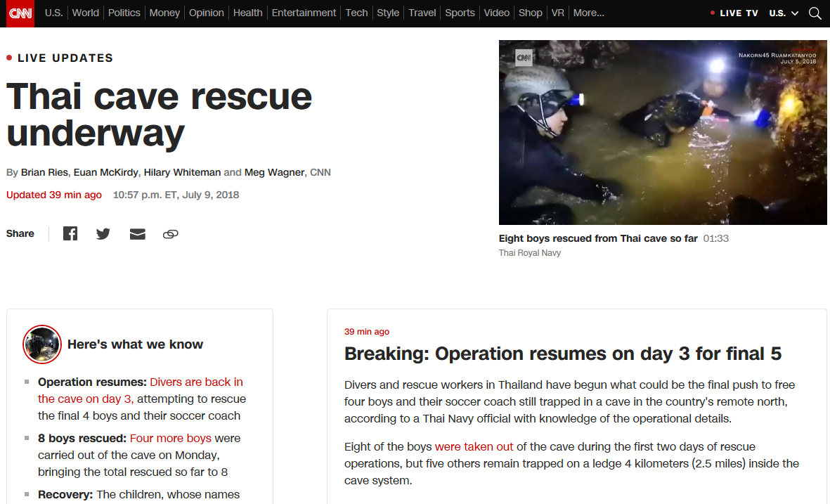The height and width of the screenshot is (504, 830).
Task: Open the U.S. edition dropdown
Action: pyautogui.click(x=784, y=13)
